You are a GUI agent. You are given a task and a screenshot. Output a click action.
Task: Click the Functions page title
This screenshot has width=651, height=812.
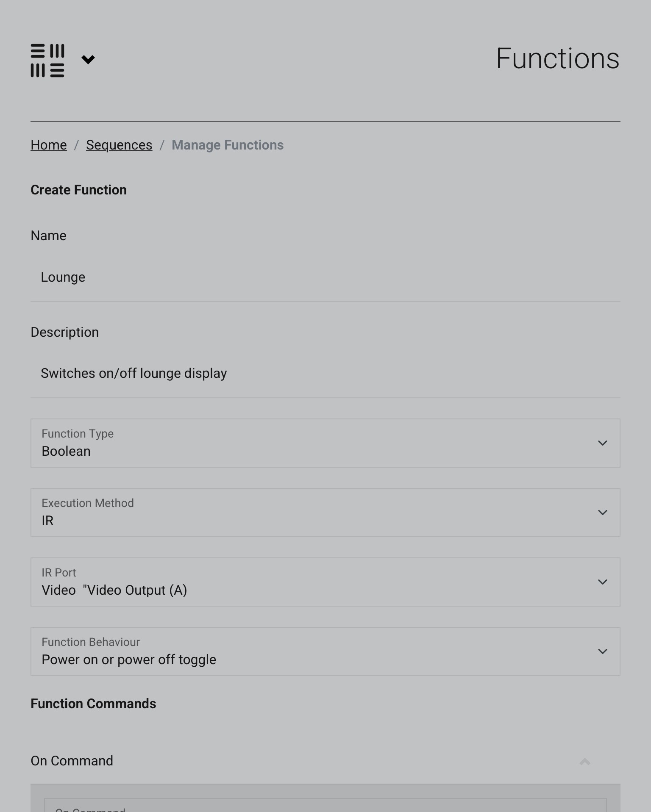[558, 58]
